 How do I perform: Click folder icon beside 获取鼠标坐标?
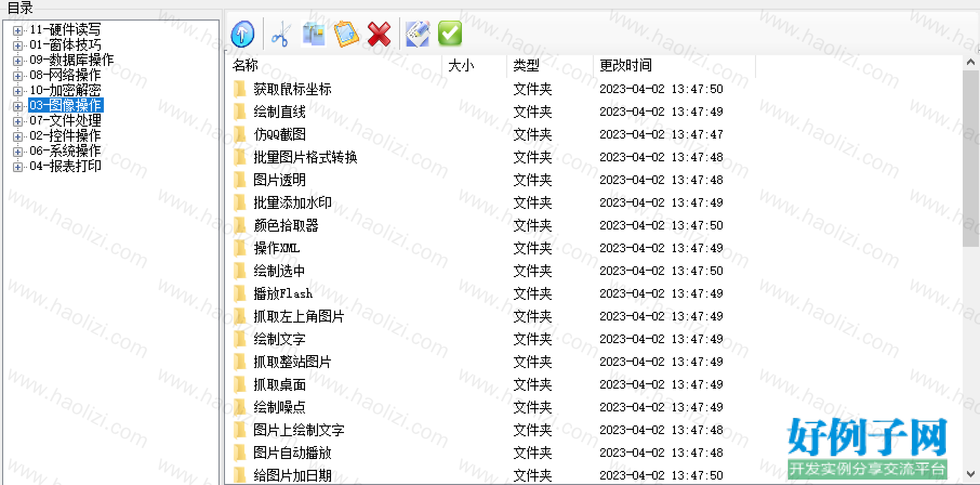click(x=240, y=89)
